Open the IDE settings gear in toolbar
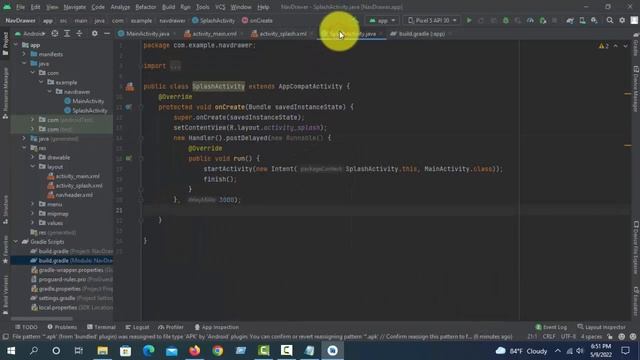Viewport: 640px width, 360px height. pos(622,20)
